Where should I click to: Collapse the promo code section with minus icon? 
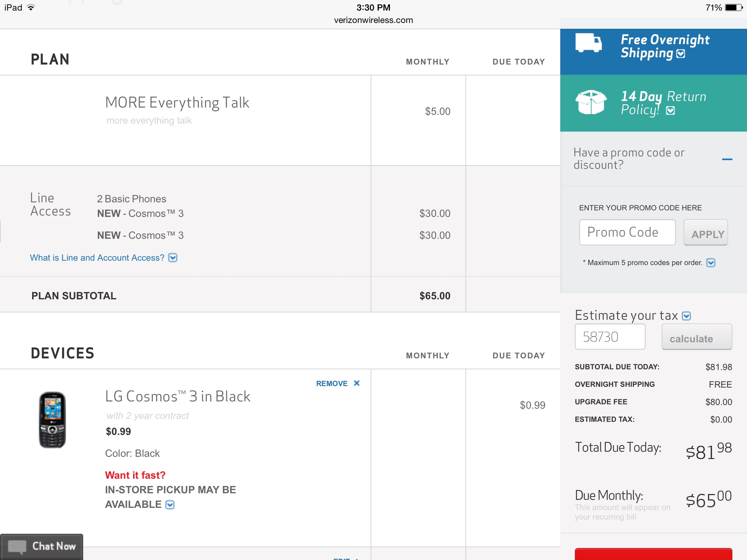click(727, 159)
